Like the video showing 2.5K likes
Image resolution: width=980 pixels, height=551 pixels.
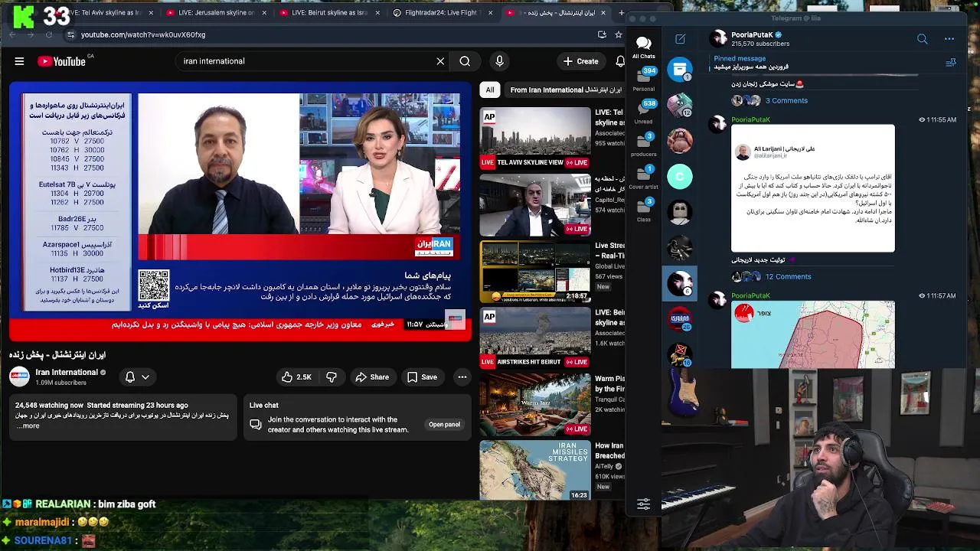click(x=296, y=377)
